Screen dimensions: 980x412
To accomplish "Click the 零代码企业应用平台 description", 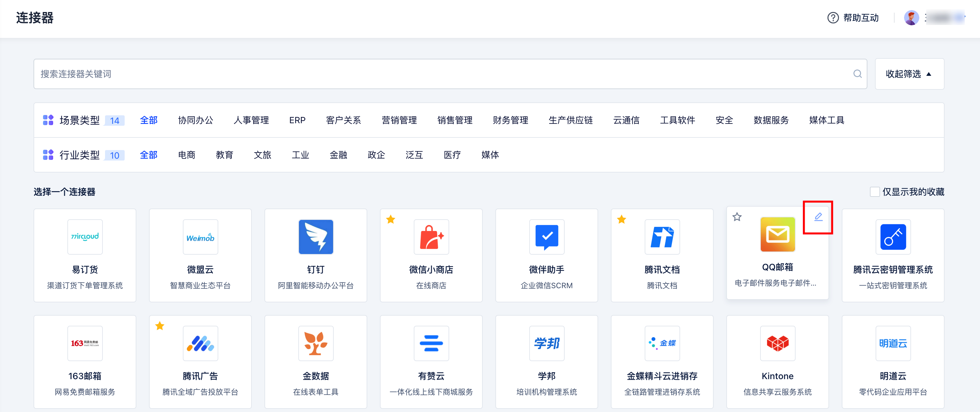I will coord(893,392).
